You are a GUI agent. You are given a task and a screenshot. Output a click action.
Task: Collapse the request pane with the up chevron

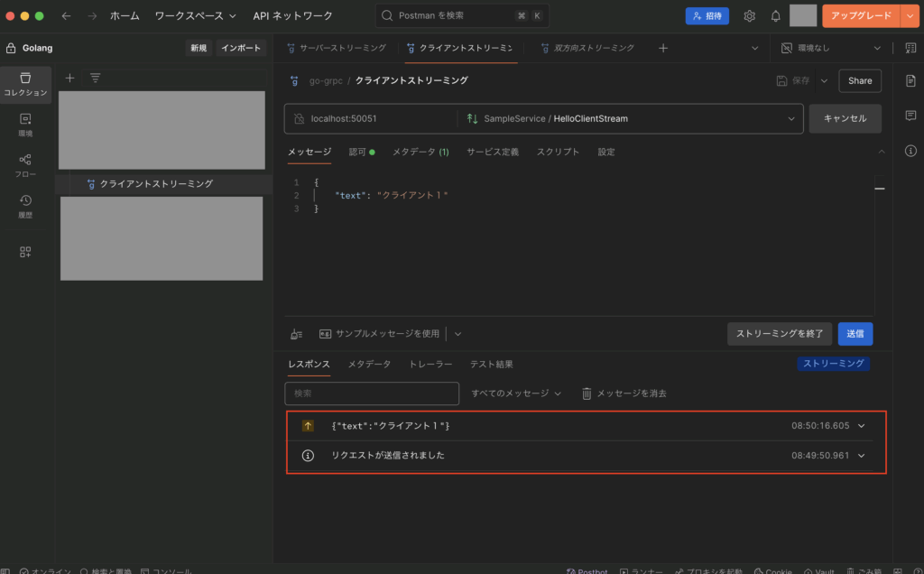(882, 152)
